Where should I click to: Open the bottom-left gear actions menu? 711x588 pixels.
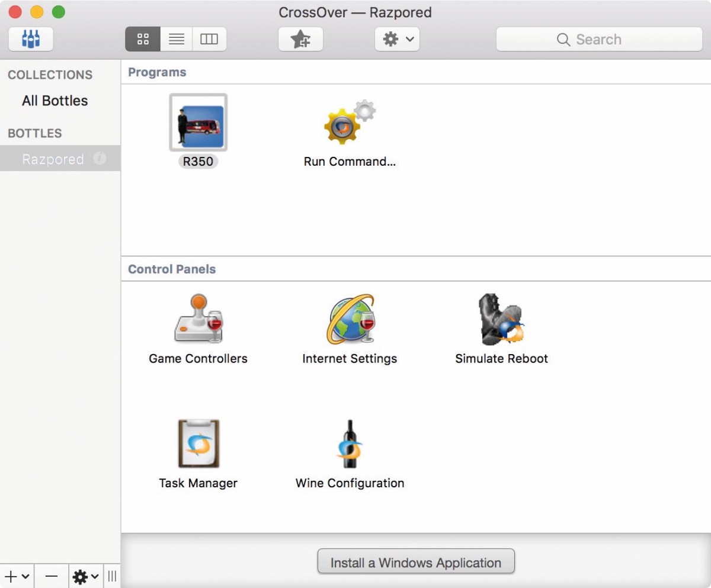coord(87,576)
